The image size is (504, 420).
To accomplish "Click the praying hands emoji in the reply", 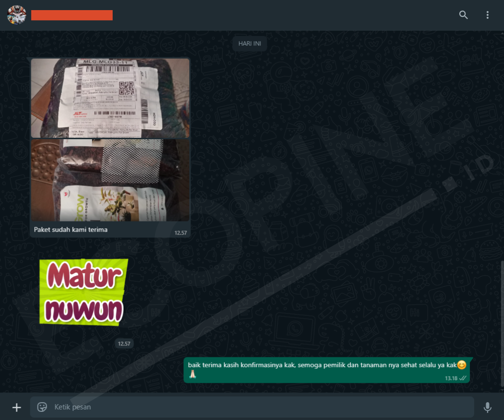I will [192, 375].
